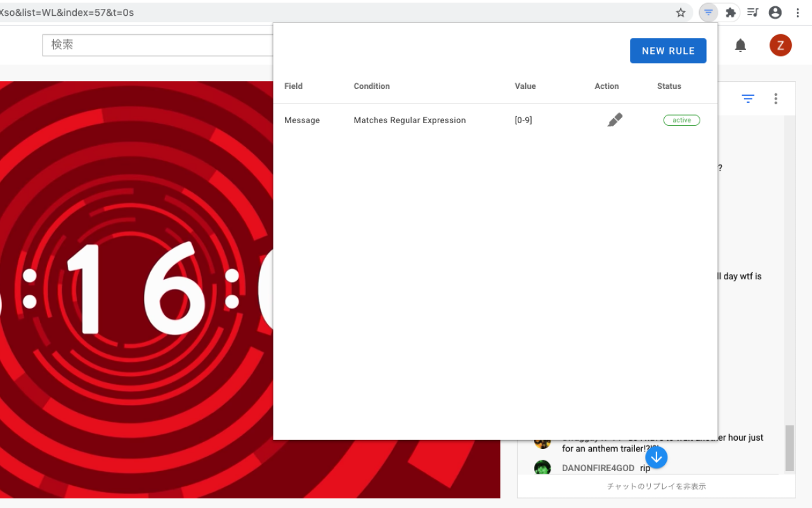
Task: Click the Field column header
Action: coord(293,86)
